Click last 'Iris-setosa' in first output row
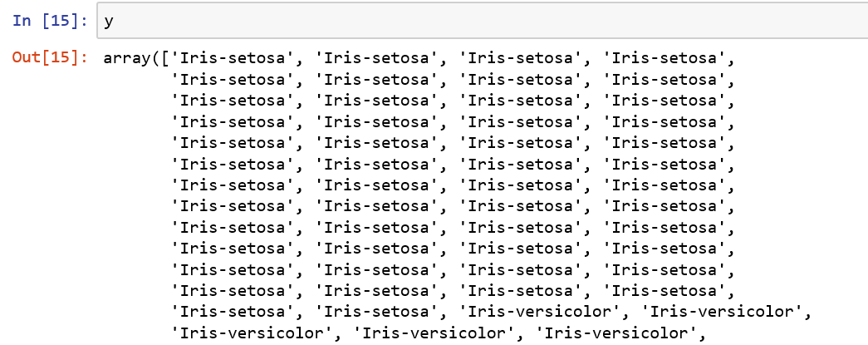This screenshot has width=868, height=345. click(667, 59)
